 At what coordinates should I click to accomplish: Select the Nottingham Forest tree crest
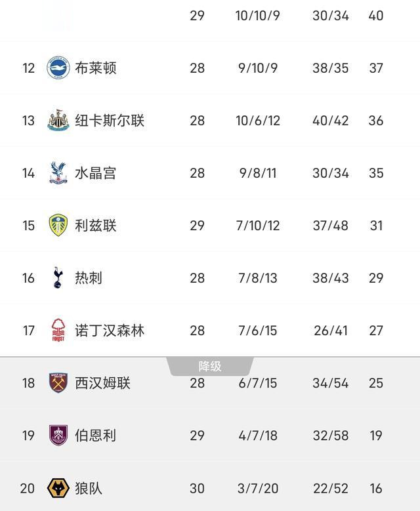point(58,331)
